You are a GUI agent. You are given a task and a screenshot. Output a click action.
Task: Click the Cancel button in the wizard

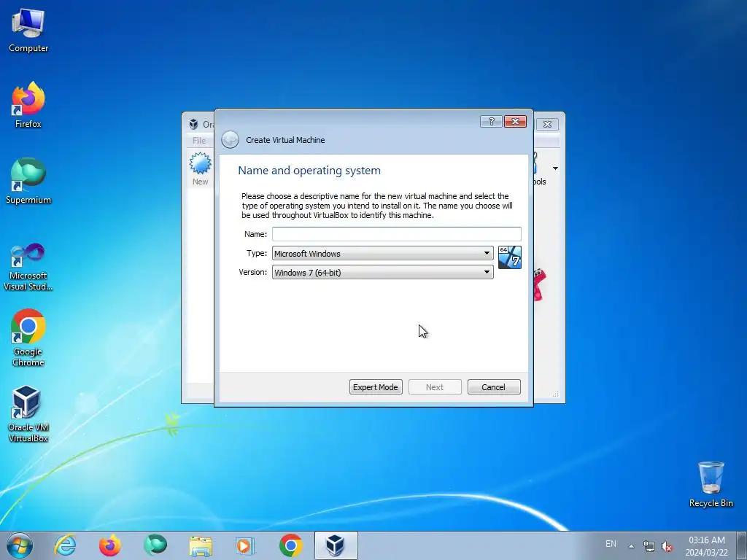click(494, 387)
